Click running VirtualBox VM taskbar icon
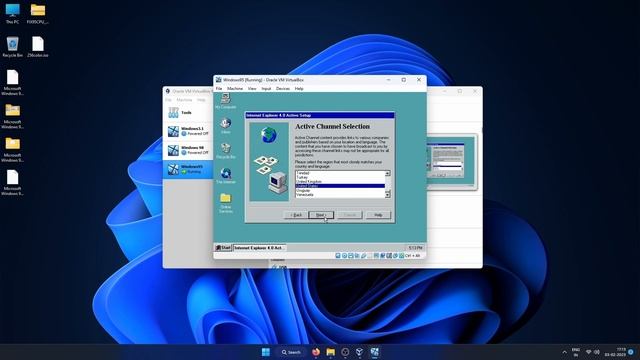640x360 pixels. tap(374, 352)
